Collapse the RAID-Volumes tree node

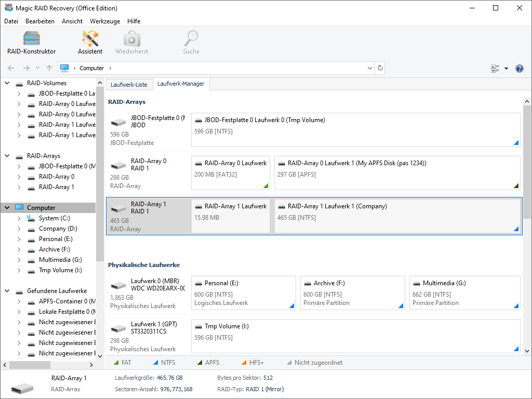coord(7,83)
